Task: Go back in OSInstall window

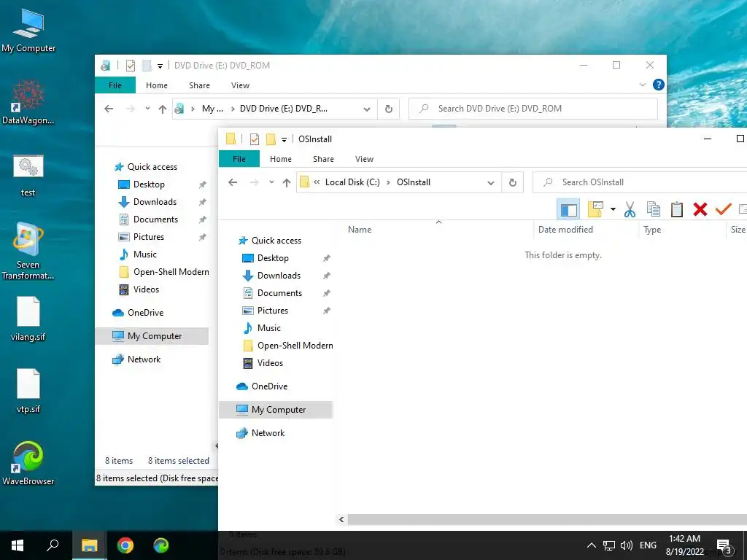Action: tap(233, 182)
